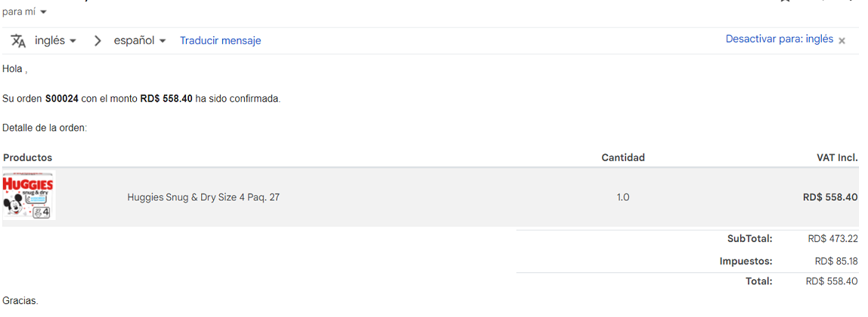
Task: Click the SubTotal value RD$ 473.22
Action: pos(832,239)
